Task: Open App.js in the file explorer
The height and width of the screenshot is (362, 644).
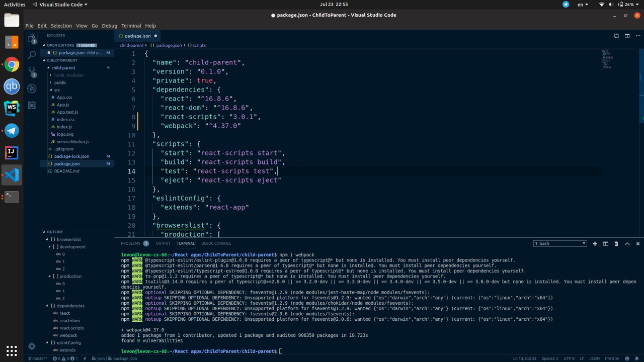Action: (63, 105)
